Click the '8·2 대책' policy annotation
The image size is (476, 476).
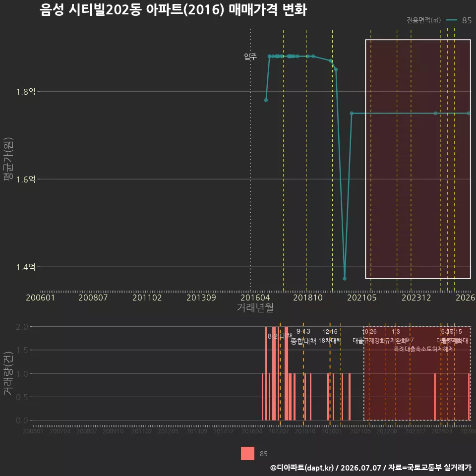(x=280, y=336)
